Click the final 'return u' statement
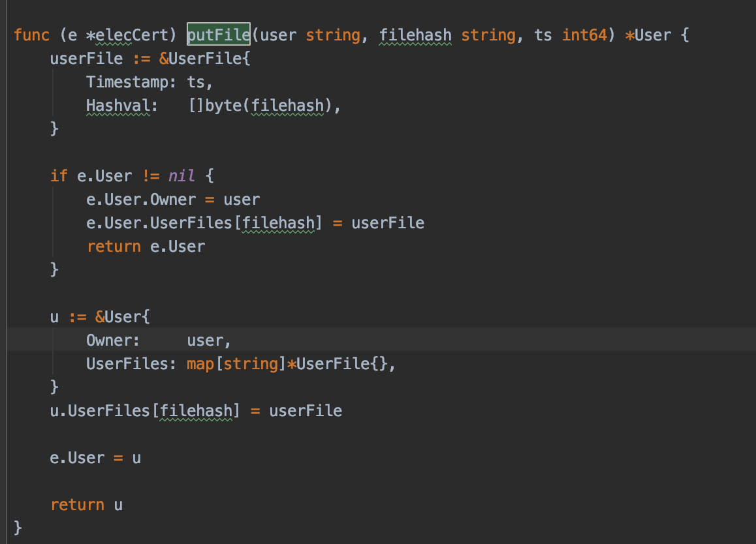This screenshot has height=544, width=756. coord(86,504)
